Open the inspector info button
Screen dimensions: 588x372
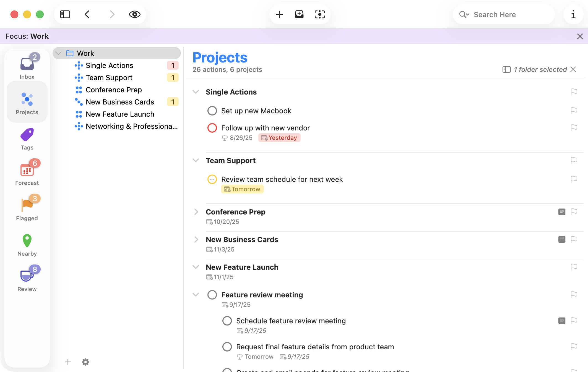click(x=573, y=14)
